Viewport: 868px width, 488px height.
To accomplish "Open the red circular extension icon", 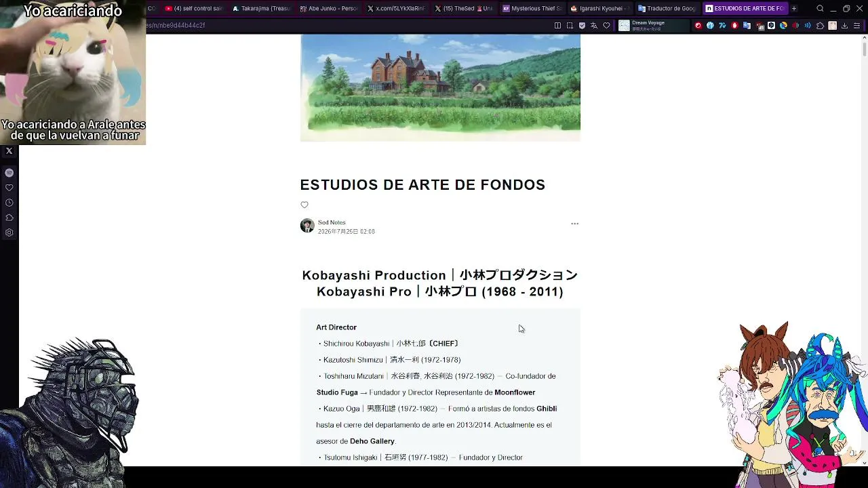I will point(698,26).
